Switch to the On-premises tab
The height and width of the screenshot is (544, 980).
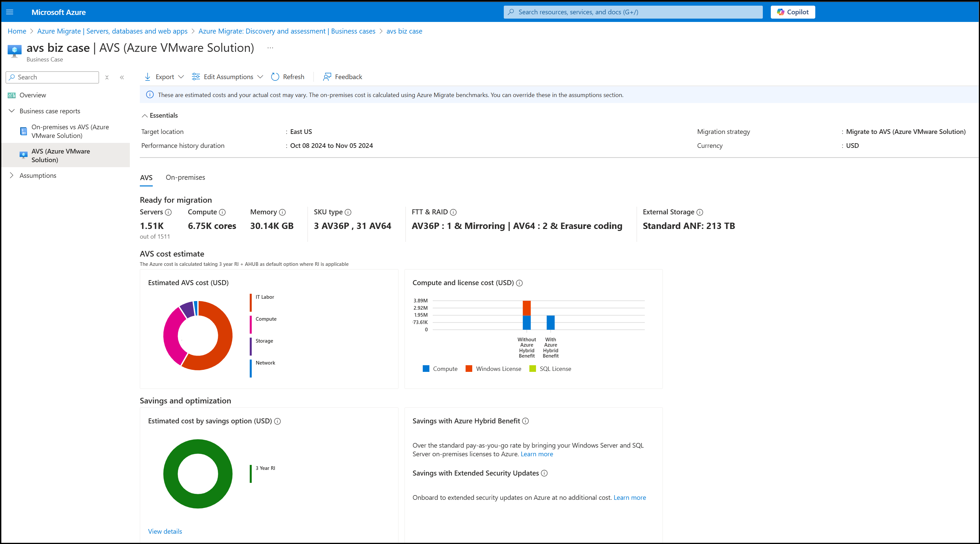pyautogui.click(x=185, y=177)
